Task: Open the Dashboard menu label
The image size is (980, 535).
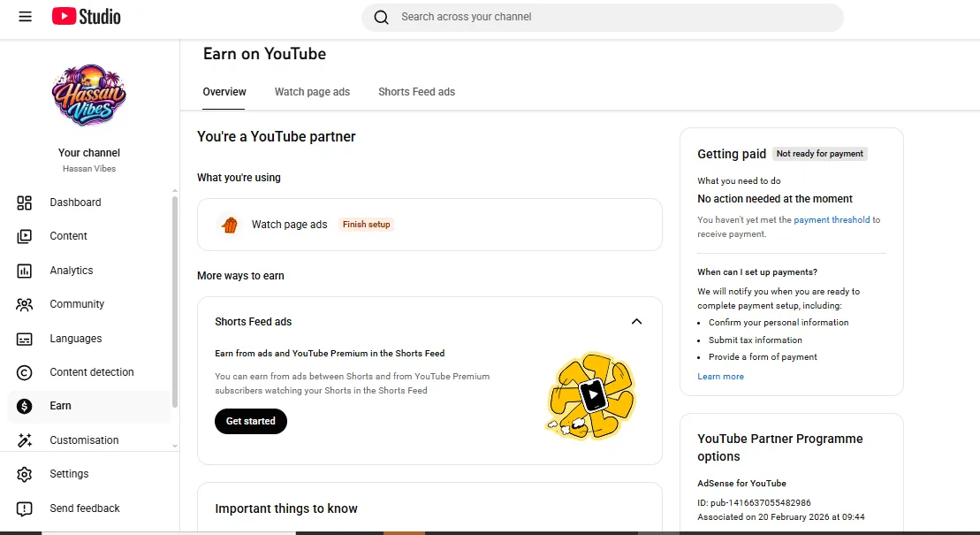Action: pos(76,203)
